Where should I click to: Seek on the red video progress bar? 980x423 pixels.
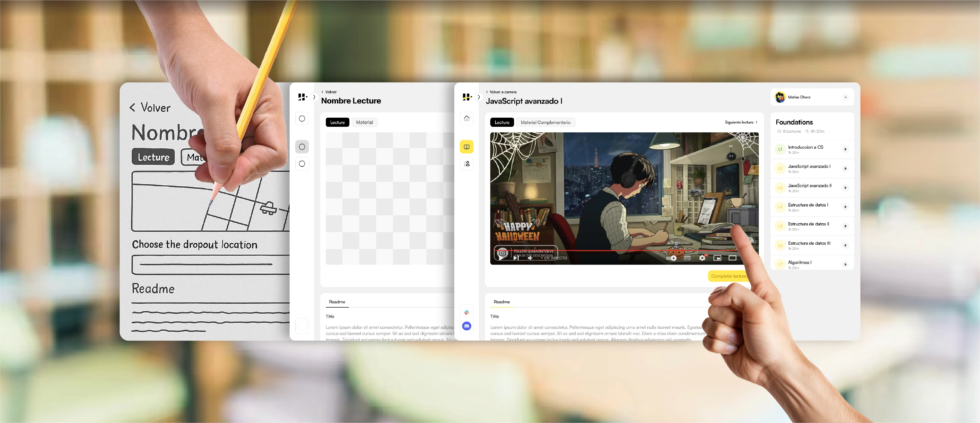616,251
